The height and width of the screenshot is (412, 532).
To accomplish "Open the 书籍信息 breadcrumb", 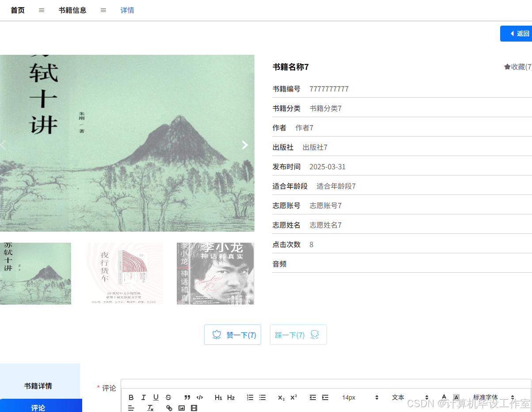I will coord(72,10).
